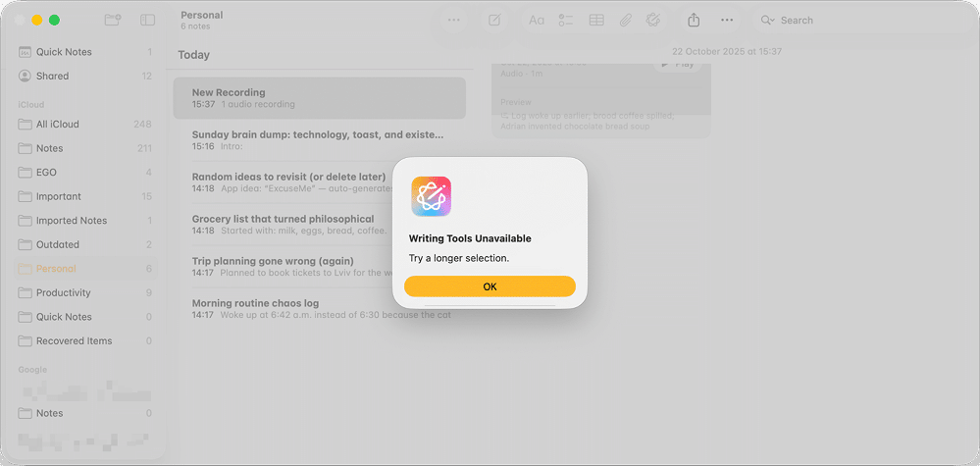Screen dimensions: 980x466
Task: Open the Imported Notes folder
Action: [x=85, y=221]
